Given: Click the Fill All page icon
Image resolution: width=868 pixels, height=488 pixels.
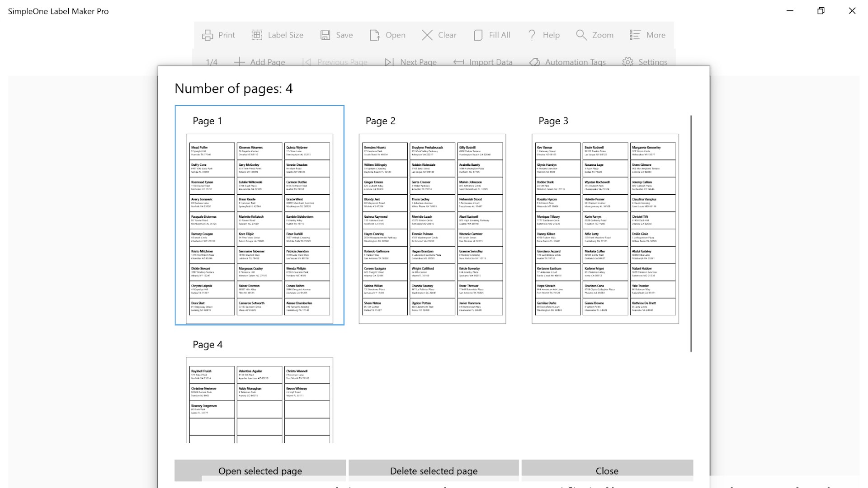Looking at the screenshot, I should coord(478,35).
